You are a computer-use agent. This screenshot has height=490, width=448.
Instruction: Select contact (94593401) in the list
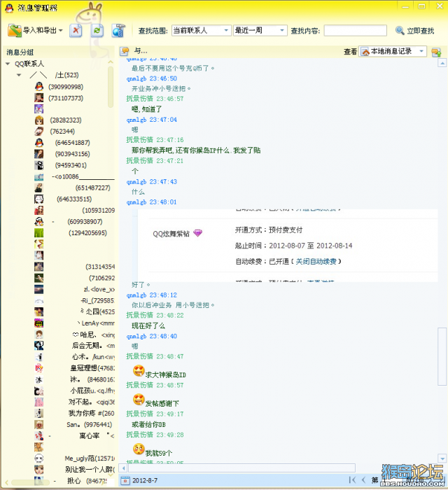tap(71, 165)
